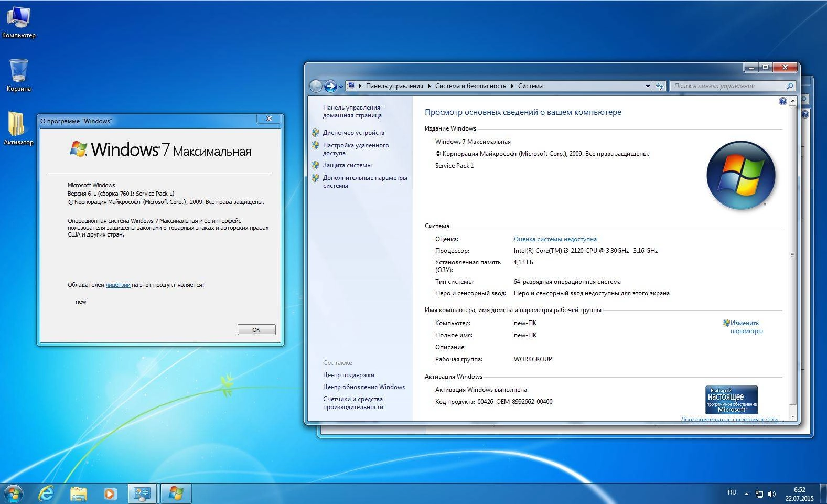Click product code 00426-OEM-8992662-00400
827x504 pixels.
tap(514, 402)
